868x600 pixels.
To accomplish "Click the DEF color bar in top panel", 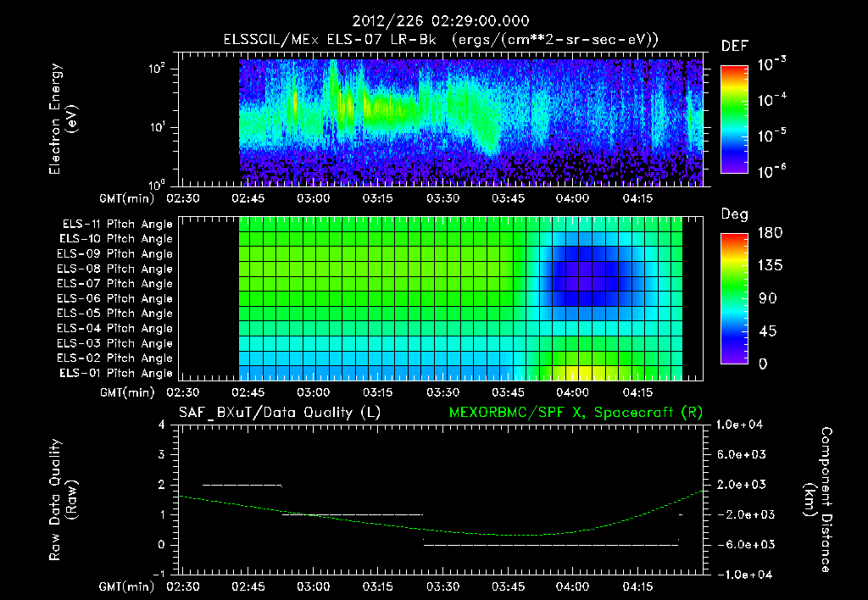I will (x=734, y=119).
